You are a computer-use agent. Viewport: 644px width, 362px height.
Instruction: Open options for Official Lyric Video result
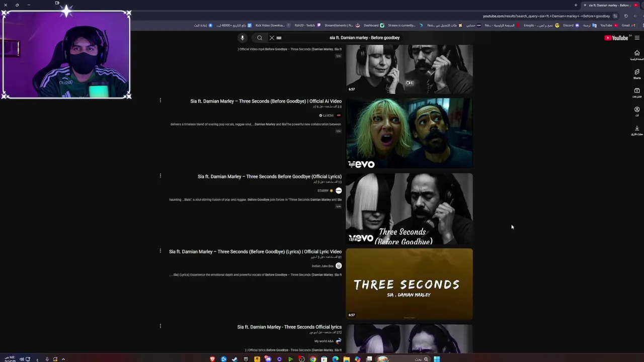click(160, 251)
